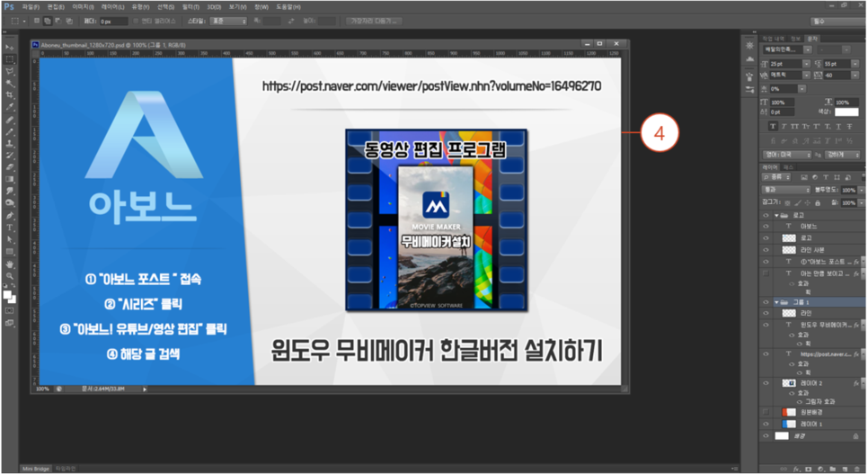The width and height of the screenshot is (868, 474).
Task: Hide the 레이어 2 layer
Action: pyautogui.click(x=766, y=383)
